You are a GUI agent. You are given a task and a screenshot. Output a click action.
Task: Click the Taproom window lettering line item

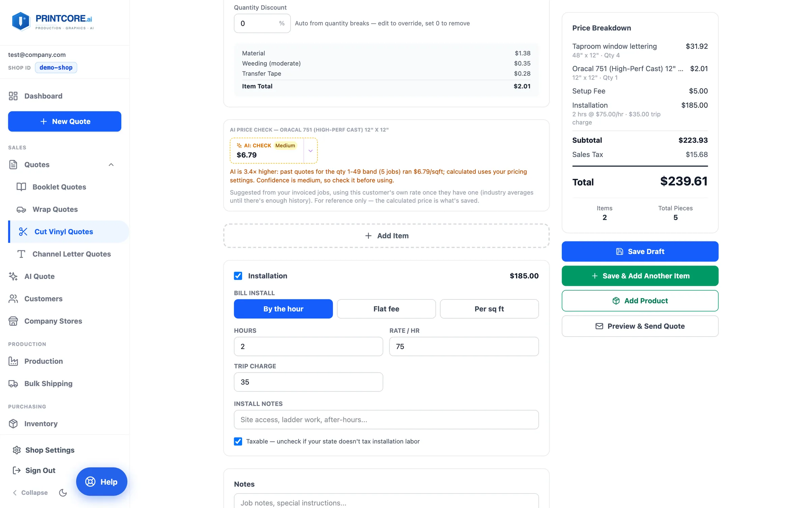coord(640,50)
